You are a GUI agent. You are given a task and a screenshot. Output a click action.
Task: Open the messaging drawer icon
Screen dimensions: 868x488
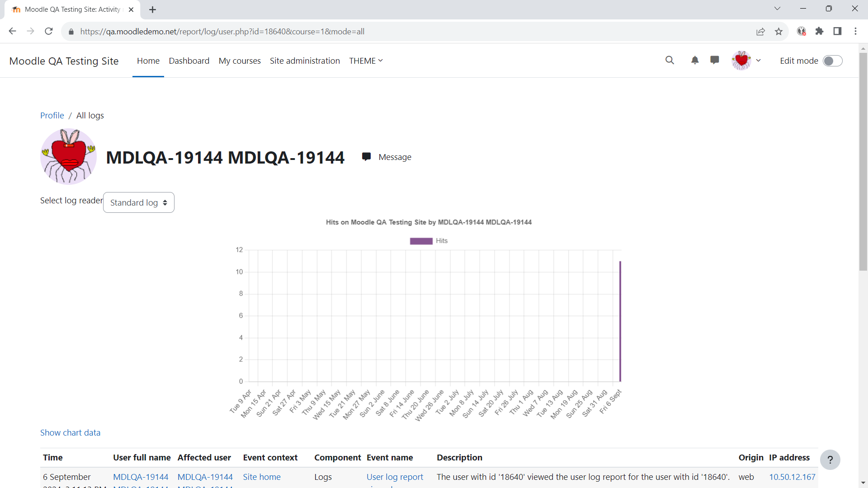(x=715, y=60)
